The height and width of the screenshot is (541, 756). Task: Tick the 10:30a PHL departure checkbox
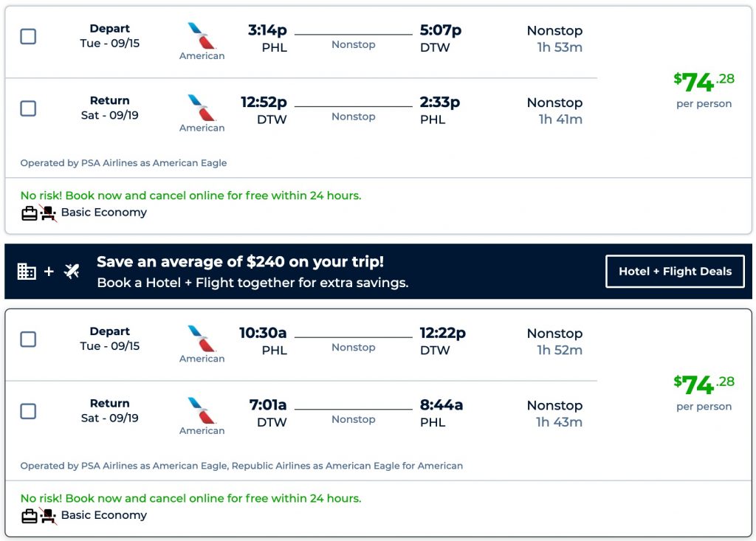tap(28, 339)
